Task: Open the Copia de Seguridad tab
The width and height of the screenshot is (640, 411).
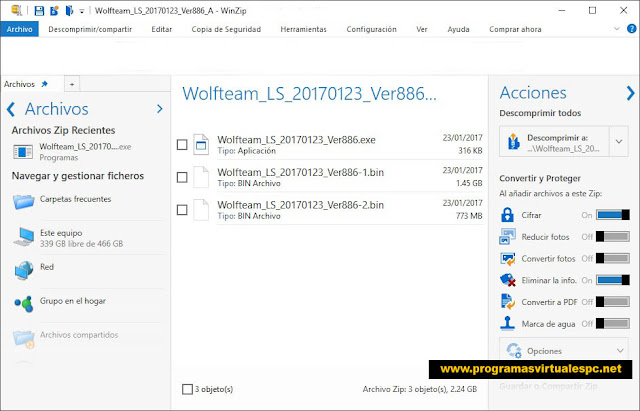Action: pos(226,29)
